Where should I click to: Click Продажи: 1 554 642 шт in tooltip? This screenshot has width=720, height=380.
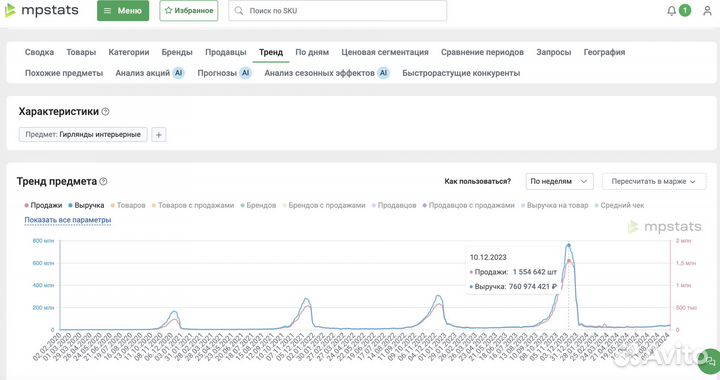pos(513,272)
